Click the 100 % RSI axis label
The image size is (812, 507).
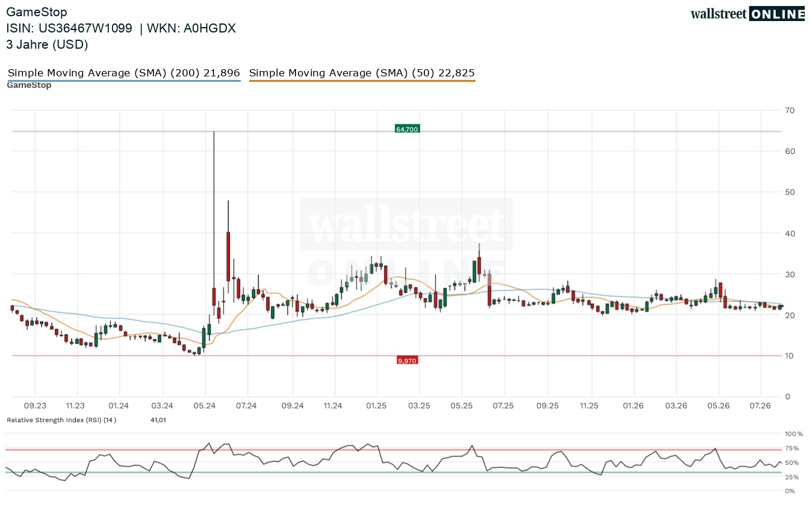(x=794, y=434)
